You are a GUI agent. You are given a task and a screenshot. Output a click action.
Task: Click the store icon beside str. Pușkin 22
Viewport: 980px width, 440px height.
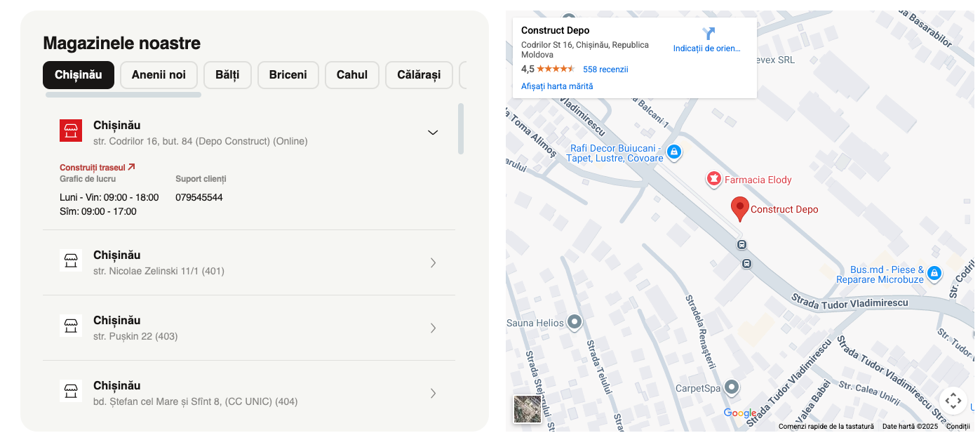click(71, 326)
